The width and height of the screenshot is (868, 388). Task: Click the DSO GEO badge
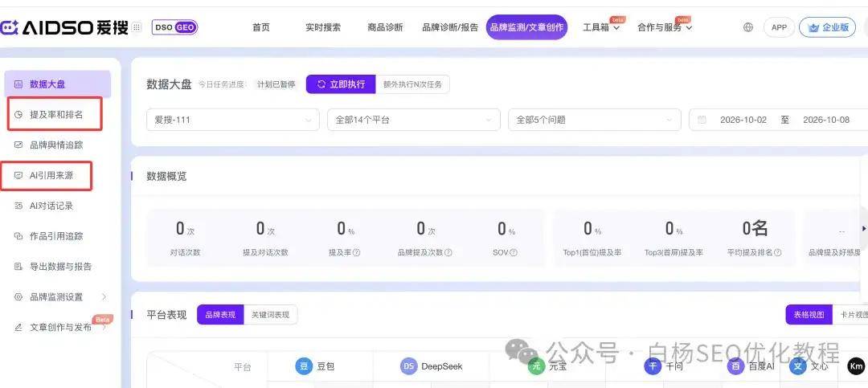pos(174,27)
